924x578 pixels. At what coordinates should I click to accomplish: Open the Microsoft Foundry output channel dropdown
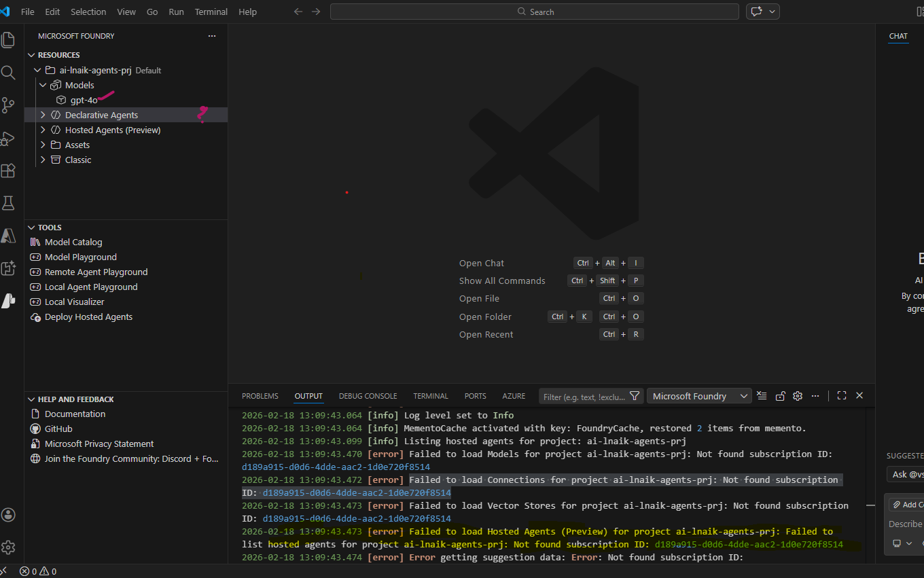point(699,396)
